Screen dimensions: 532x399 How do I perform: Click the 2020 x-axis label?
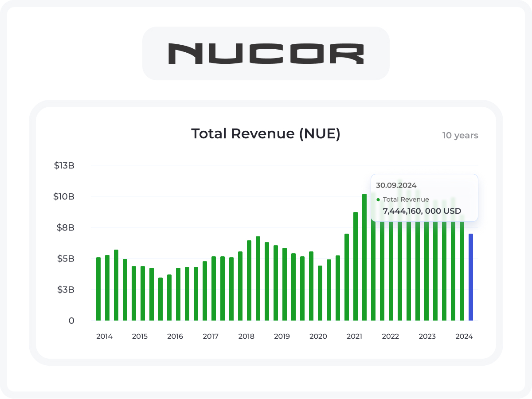coord(318,336)
